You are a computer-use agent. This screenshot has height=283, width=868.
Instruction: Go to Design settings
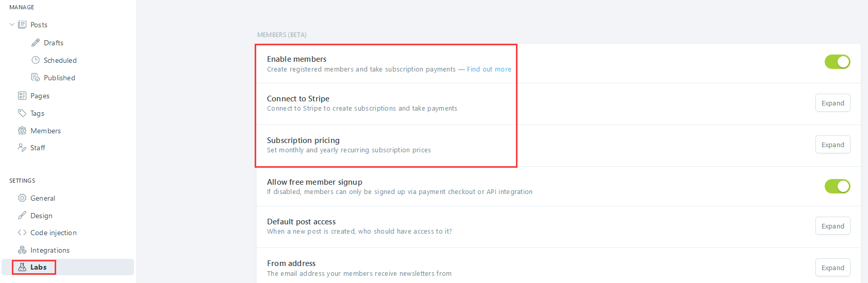41,216
